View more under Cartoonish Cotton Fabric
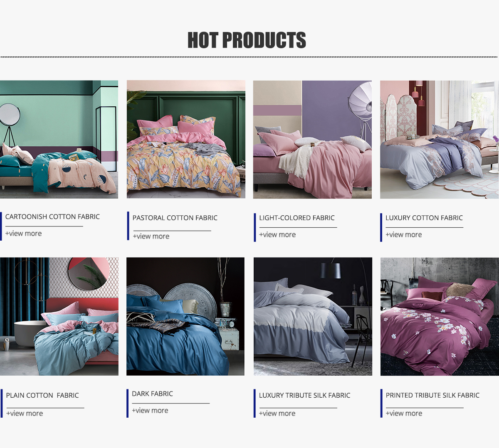This screenshot has width=499, height=448. point(23,234)
